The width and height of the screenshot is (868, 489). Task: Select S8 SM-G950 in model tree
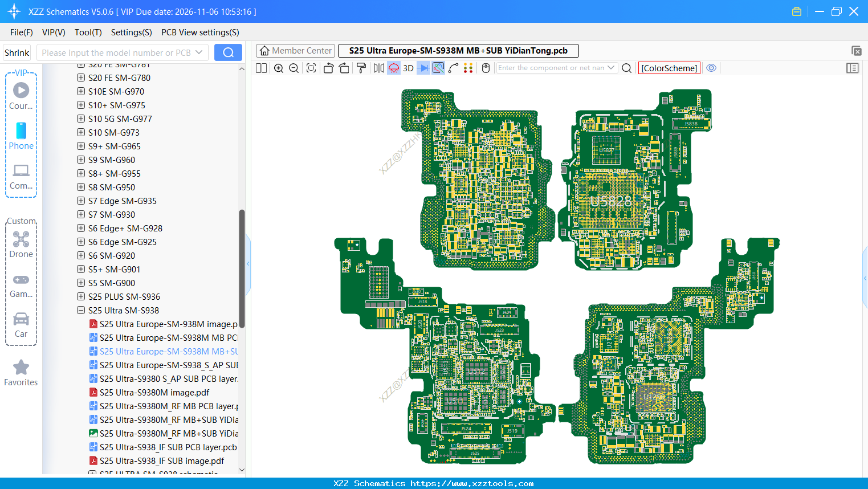point(112,187)
